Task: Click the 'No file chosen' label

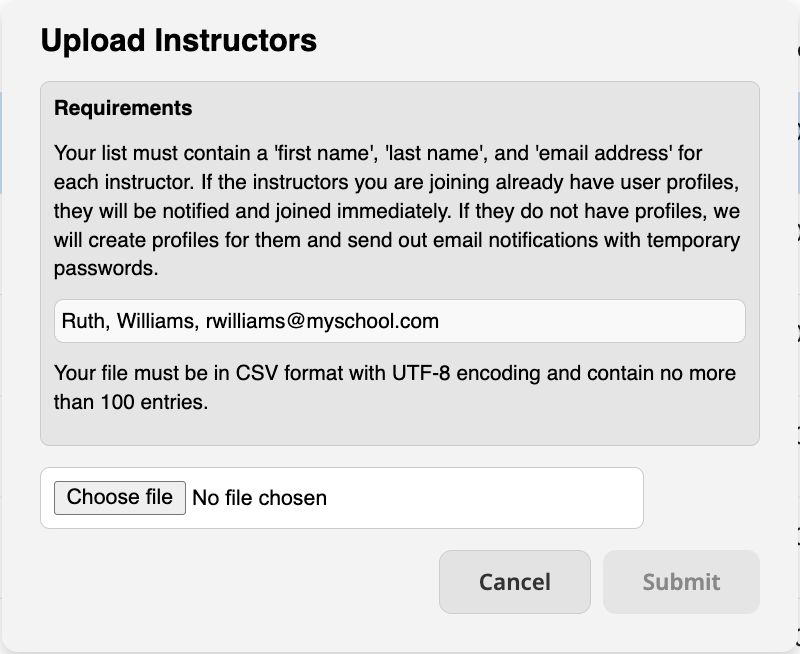Action: [259, 498]
